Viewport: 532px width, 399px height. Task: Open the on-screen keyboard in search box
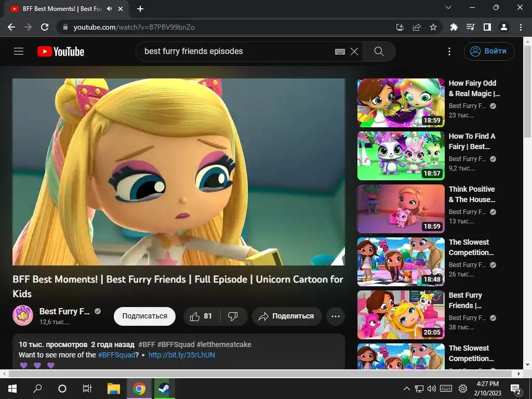(340, 51)
